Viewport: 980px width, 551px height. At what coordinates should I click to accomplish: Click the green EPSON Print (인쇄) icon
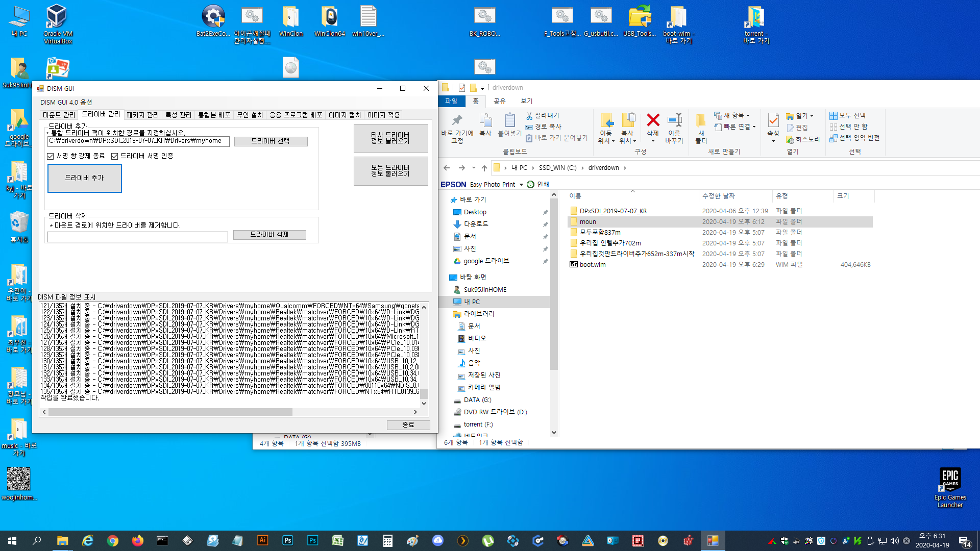pyautogui.click(x=530, y=184)
